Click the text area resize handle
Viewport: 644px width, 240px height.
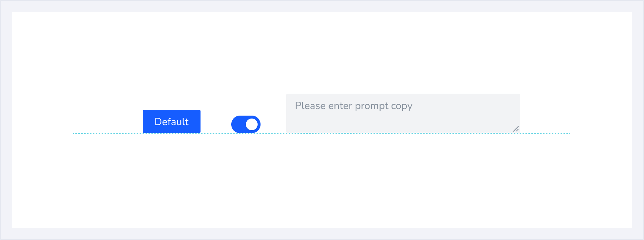[516, 129]
